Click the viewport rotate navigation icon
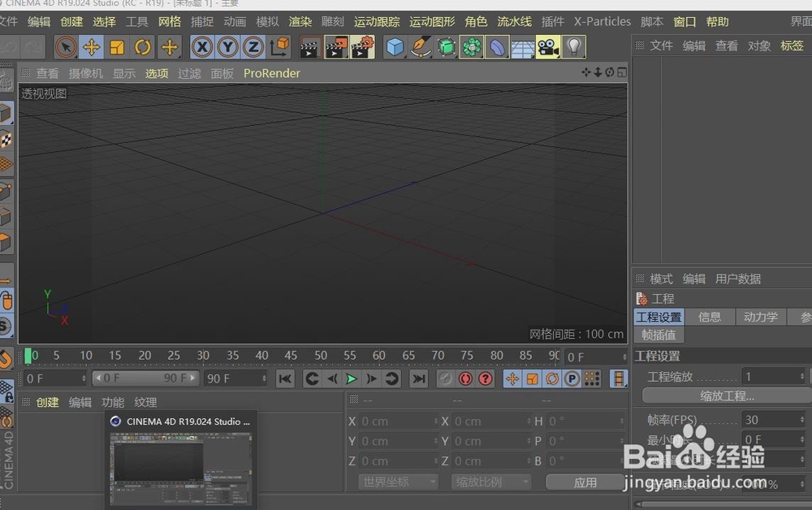Viewport: 812px width, 510px height. [610, 72]
